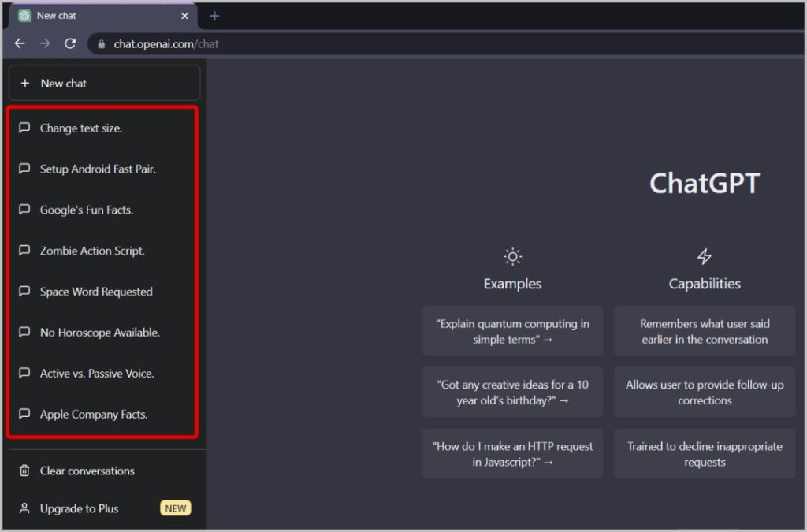The width and height of the screenshot is (807, 532).
Task: Click Clear conversations in the sidebar
Action: click(x=105, y=471)
